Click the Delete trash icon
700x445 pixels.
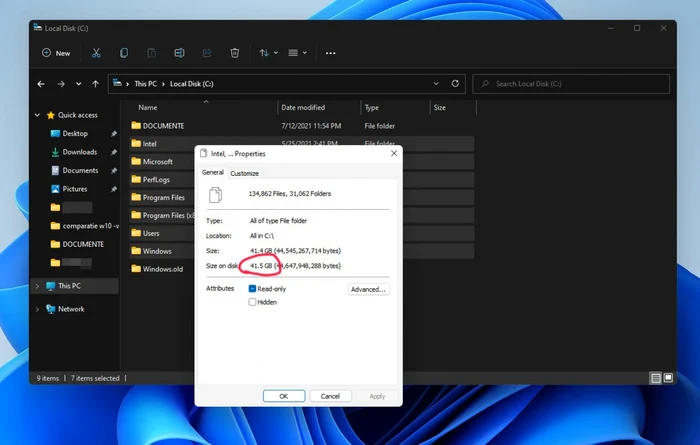(234, 53)
